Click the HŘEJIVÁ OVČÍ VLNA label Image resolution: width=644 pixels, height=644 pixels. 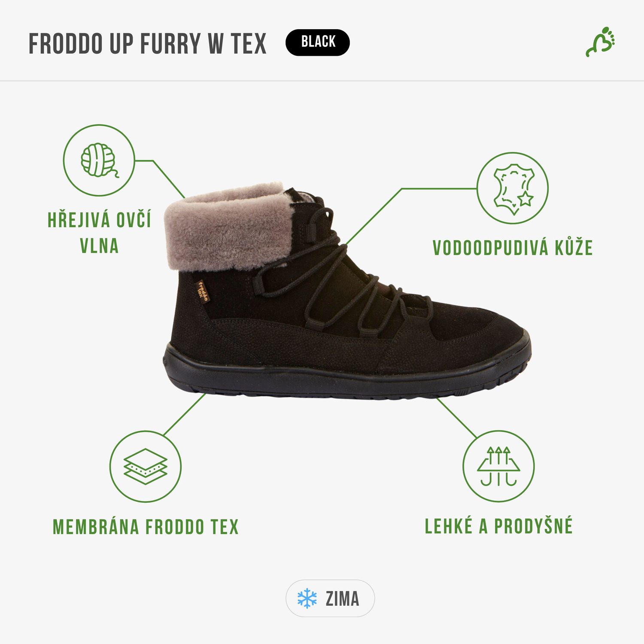point(99,233)
